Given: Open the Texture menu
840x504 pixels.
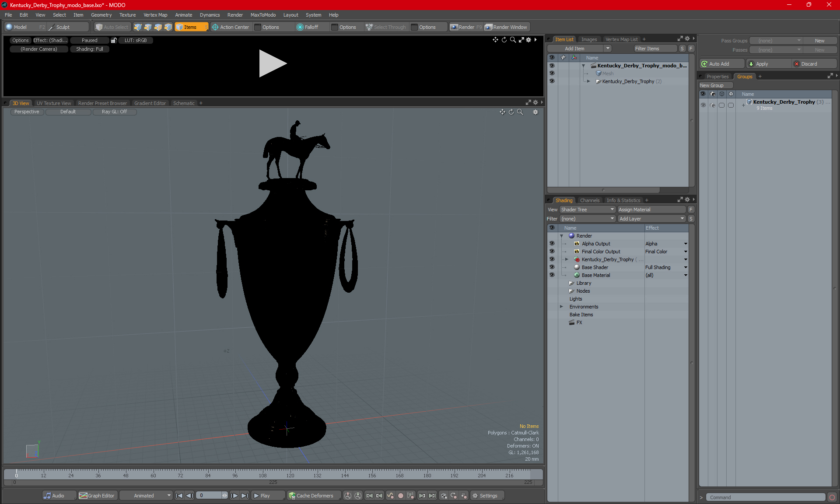Looking at the screenshot, I should click(x=127, y=15).
